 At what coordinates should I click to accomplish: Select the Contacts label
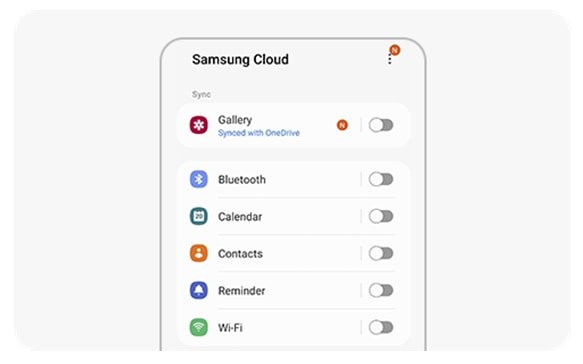240,254
